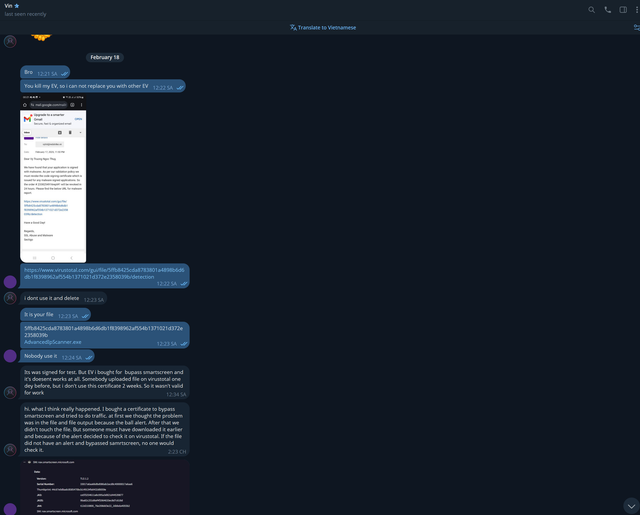This screenshot has width=640, height=515.
Task: Open the Gmail screenshot image
Action: (53, 178)
